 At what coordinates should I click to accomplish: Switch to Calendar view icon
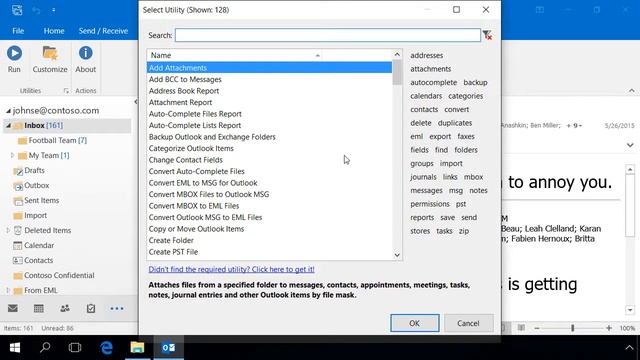coord(39,308)
